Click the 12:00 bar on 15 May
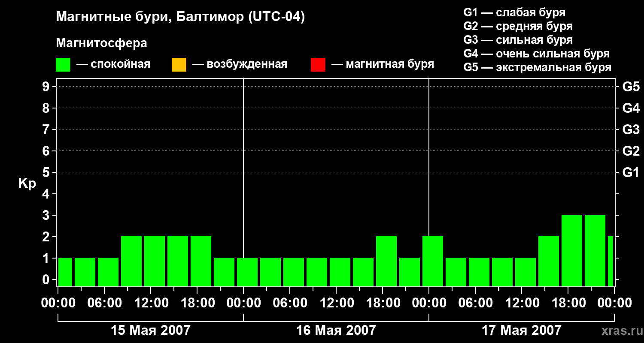644x343 pixels. coord(155,261)
